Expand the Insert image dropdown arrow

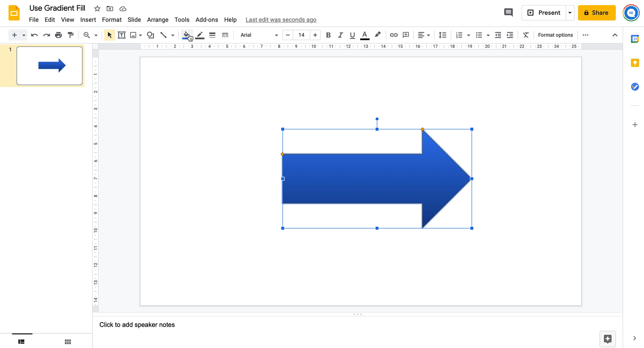coord(140,35)
